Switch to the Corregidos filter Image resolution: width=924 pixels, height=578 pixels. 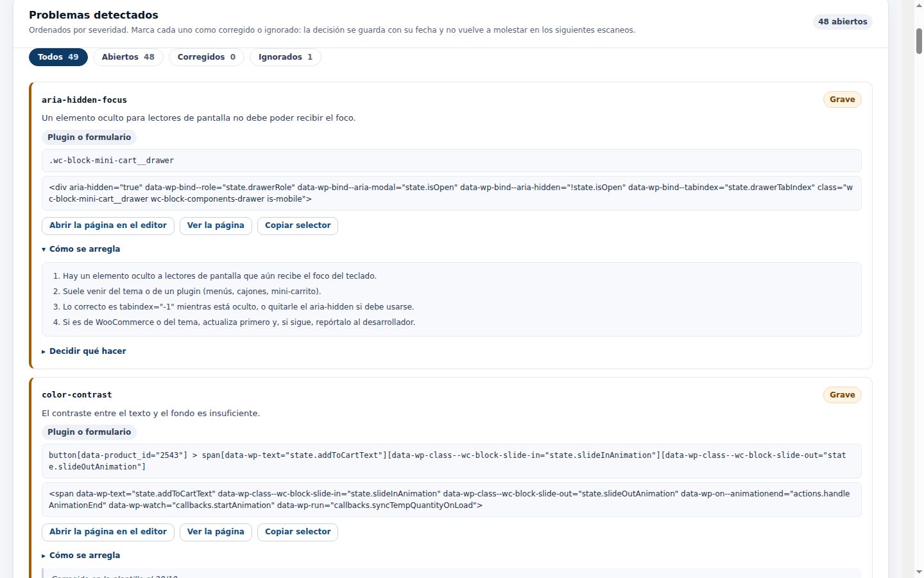click(207, 57)
